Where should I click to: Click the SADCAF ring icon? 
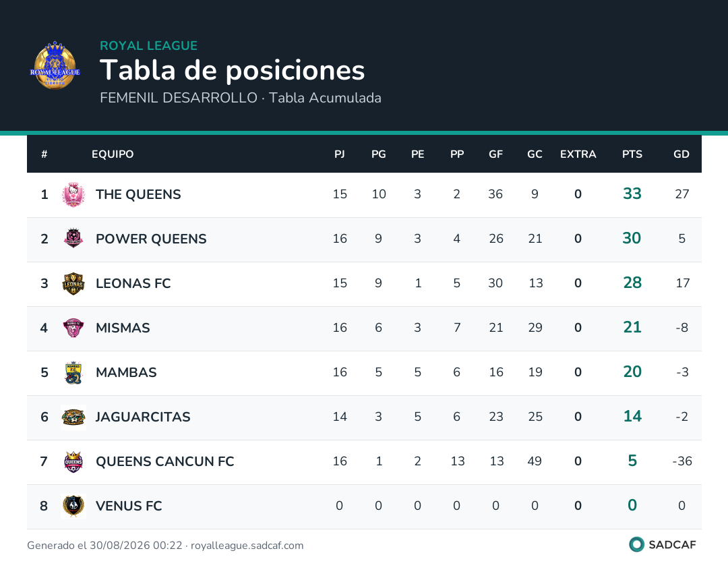coord(636,545)
